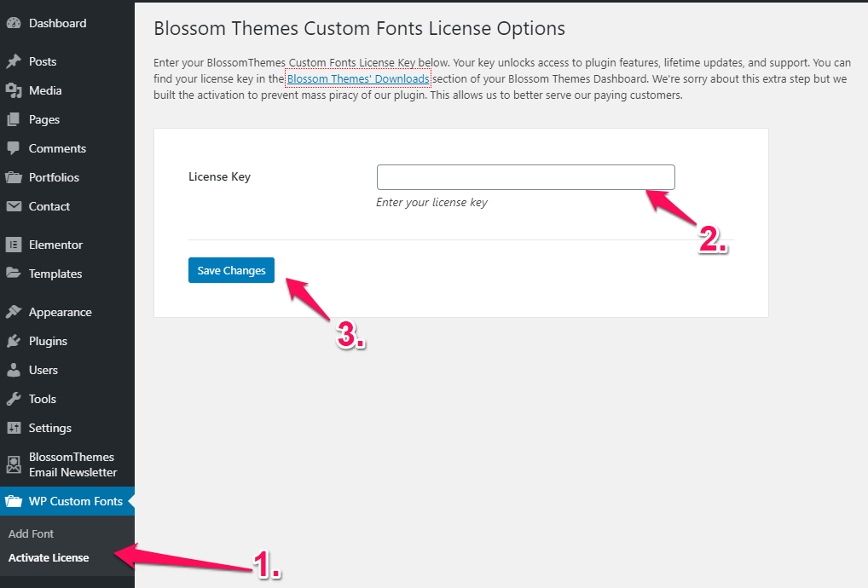Open BlossomThemes Email Newsletter menu
The image size is (868, 588).
tap(72, 464)
